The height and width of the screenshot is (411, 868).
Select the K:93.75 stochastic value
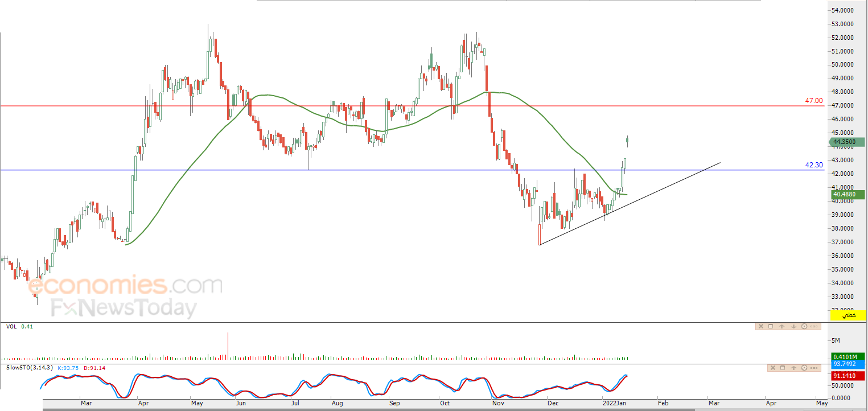click(x=69, y=368)
